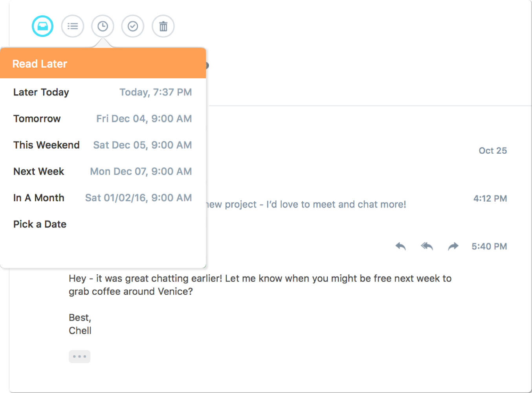The height and width of the screenshot is (393, 532).
Task: Expand the 4:12 PM message
Action: tap(490, 198)
